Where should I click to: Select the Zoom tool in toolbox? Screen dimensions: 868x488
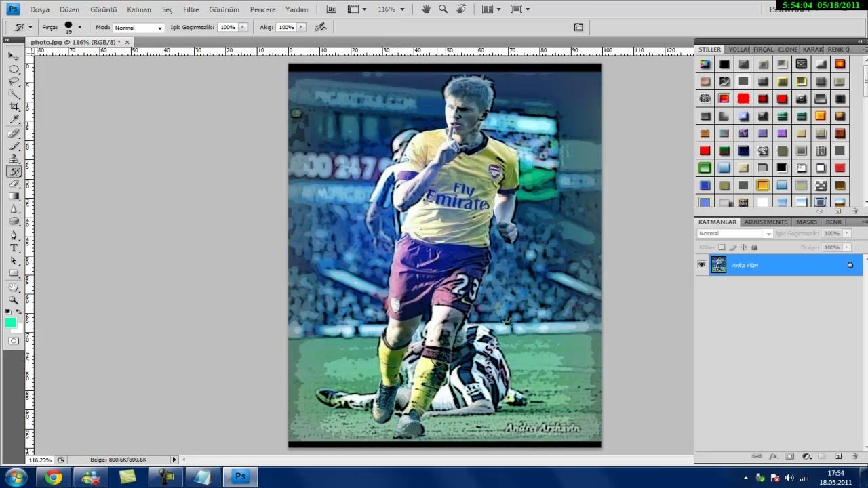click(14, 300)
